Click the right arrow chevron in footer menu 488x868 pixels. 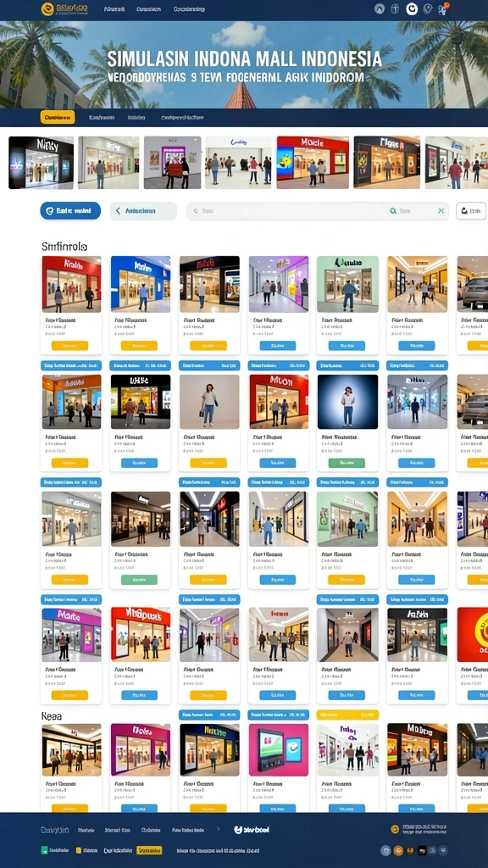coord(218,830)
